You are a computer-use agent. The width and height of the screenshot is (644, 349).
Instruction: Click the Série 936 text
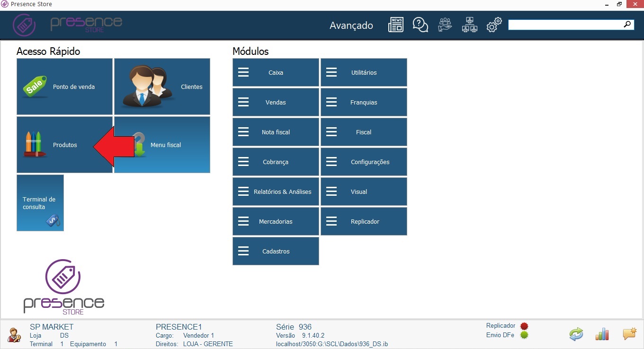coord(294,327)
